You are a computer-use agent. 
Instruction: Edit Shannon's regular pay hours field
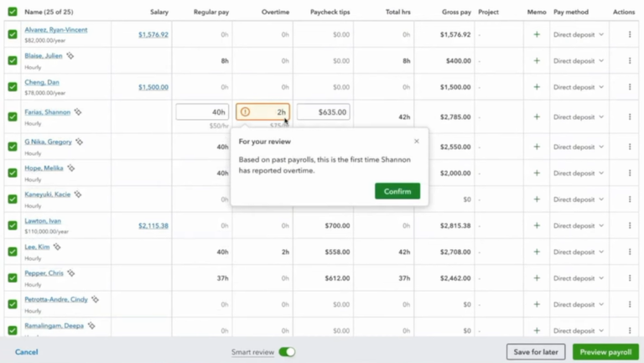coord(202,111)
